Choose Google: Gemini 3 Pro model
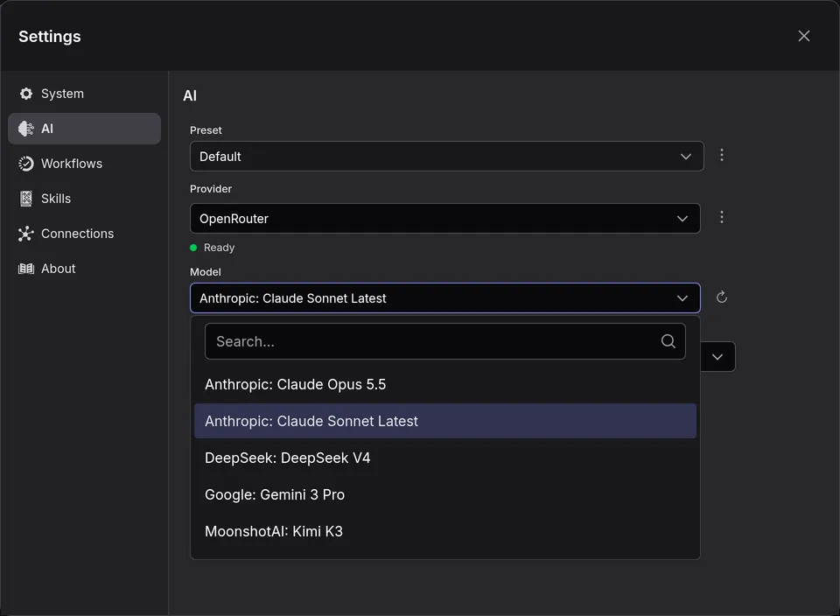 tap(445, 494)
